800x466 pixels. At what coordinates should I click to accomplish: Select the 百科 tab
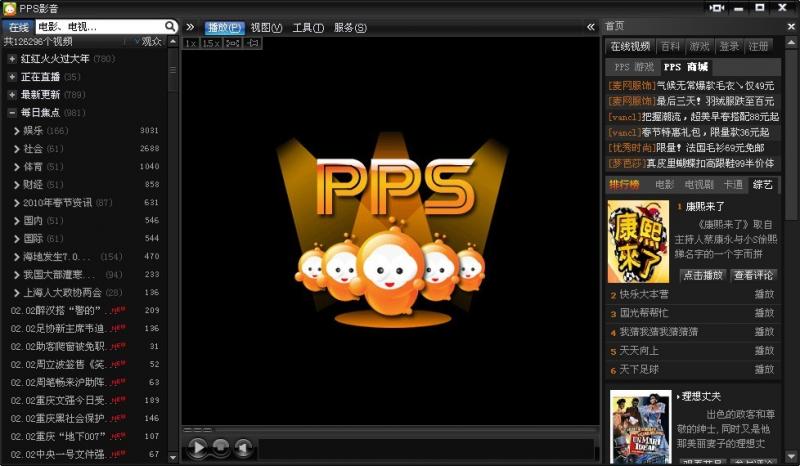[670, 46]
